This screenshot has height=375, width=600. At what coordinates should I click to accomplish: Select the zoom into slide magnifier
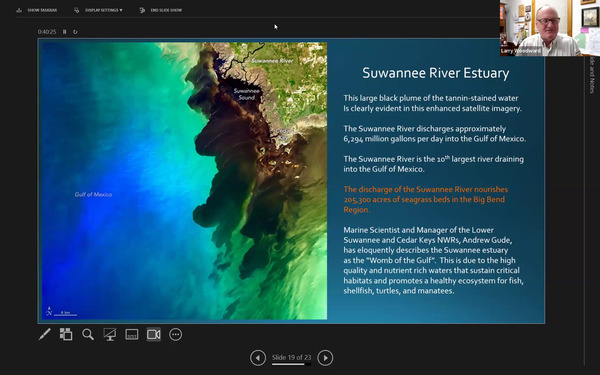click(x=88, y=334)
